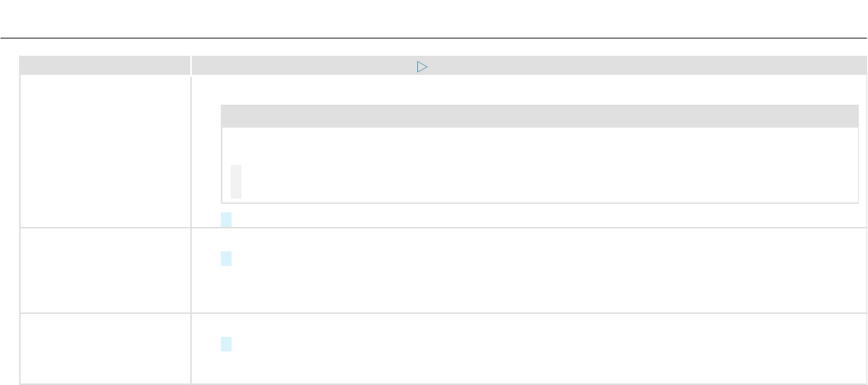This screenshot has height=385, width=868.
Task: Select the top row's empty left cell
Action: [105, 151]
